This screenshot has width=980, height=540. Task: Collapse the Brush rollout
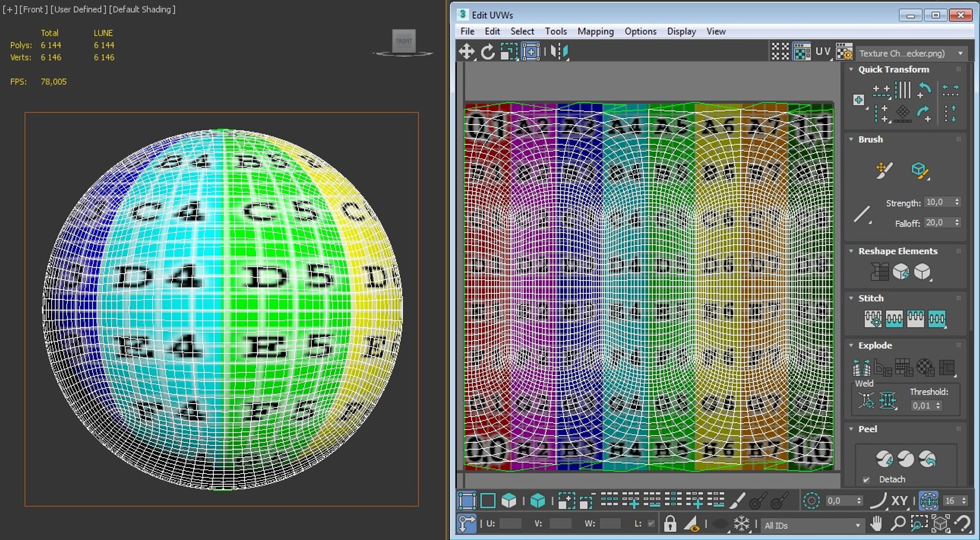(851, 139)
